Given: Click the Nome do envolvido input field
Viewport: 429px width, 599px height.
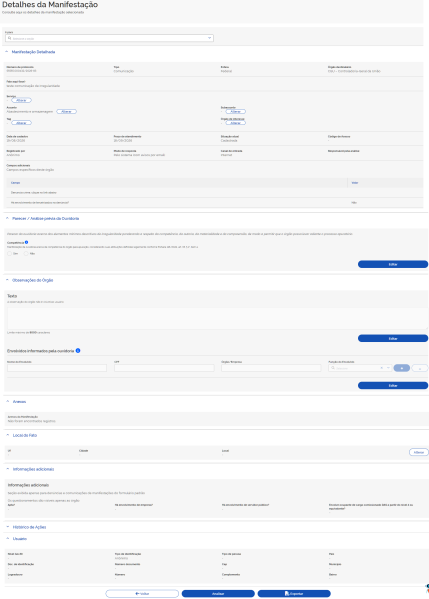Looking at the screenshot, I should click(x=57, y=368).
